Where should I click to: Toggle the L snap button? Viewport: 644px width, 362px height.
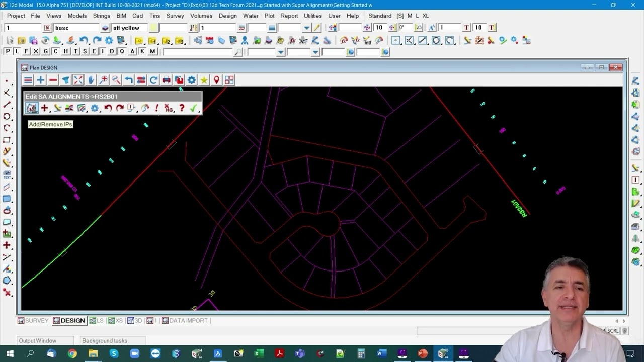17,52
